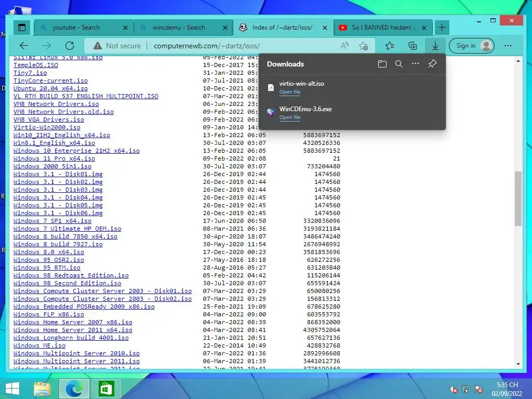Click Windows 3.1 - Disk01.img link
The height and width of the screenshot is (399, 532).
[x=58, y=175]
